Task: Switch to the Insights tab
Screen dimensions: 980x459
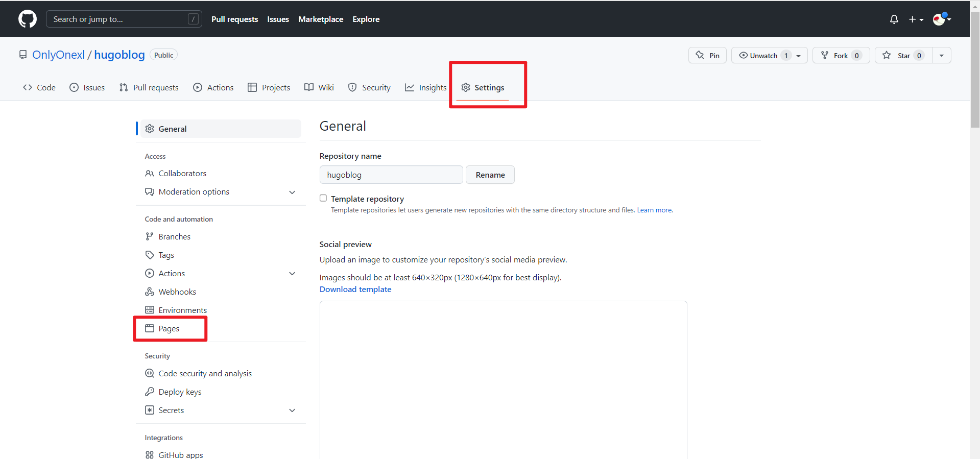Action: point(425,87)
